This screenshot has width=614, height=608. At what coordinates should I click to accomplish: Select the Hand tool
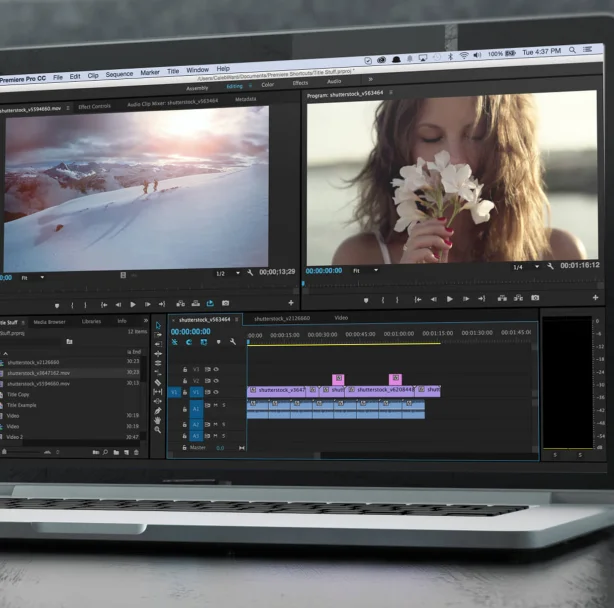point(158,420)
